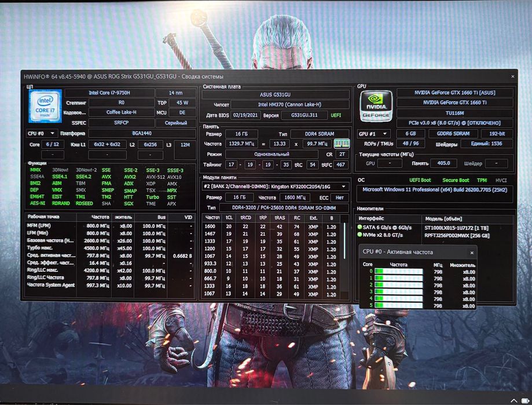This screenshot has width=532, height=405.
Task: Click the greyed AVX-512 feature label
Action: click(x=155, y=177)
